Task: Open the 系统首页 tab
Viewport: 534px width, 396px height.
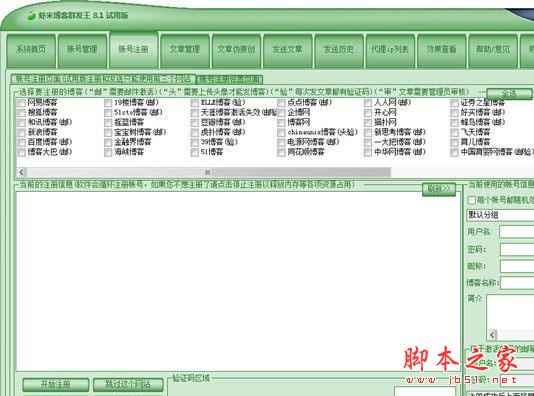Action: coord(31,50)
